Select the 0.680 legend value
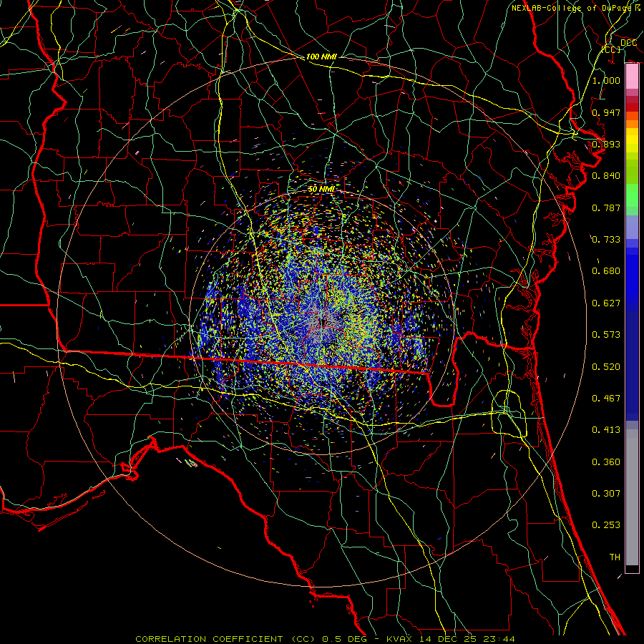The image size is (644, 644). point(606,271)
